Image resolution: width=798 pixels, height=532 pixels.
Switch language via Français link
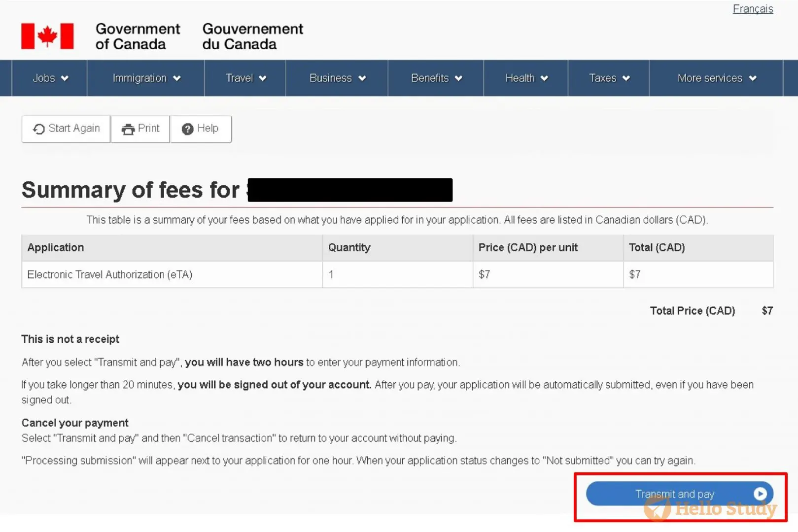tap(753, 9)
